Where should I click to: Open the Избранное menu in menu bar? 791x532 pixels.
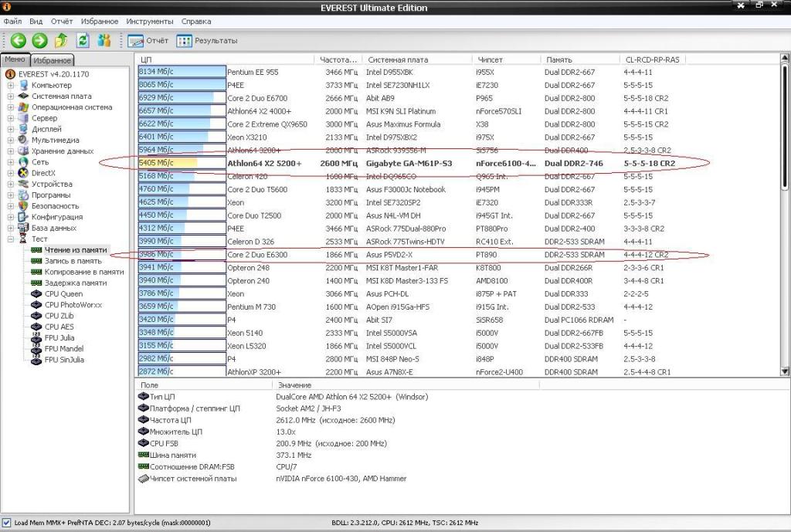click(100, 22)
